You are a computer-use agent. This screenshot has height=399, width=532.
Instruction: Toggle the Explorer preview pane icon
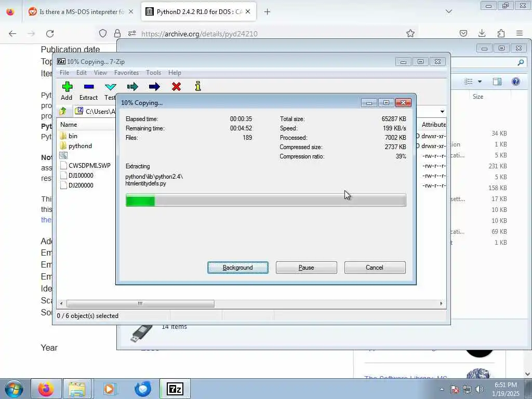[497, 82]
